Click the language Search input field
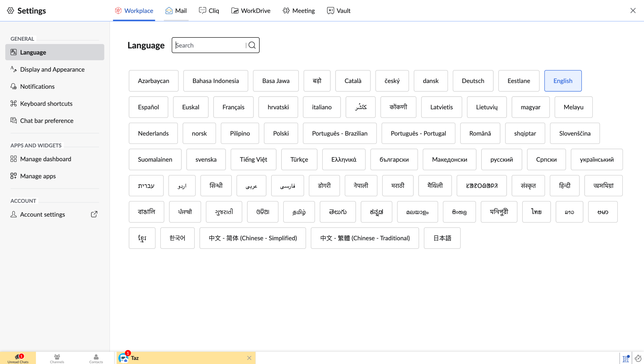Screen dimensions: 644x364 [209, 45]
